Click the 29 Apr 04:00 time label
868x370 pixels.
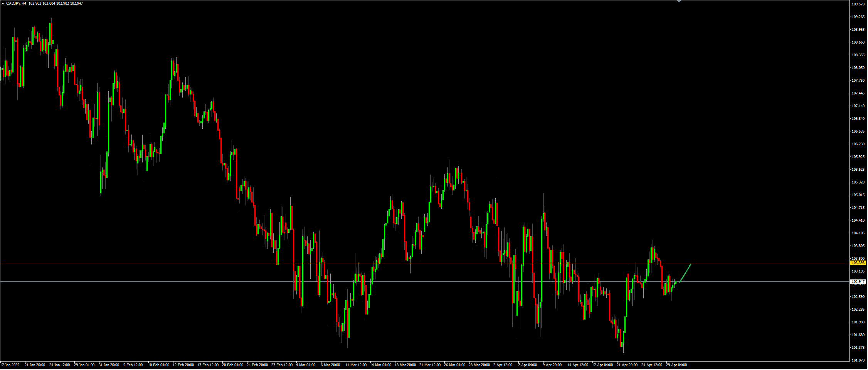click(x=676, y=365)
